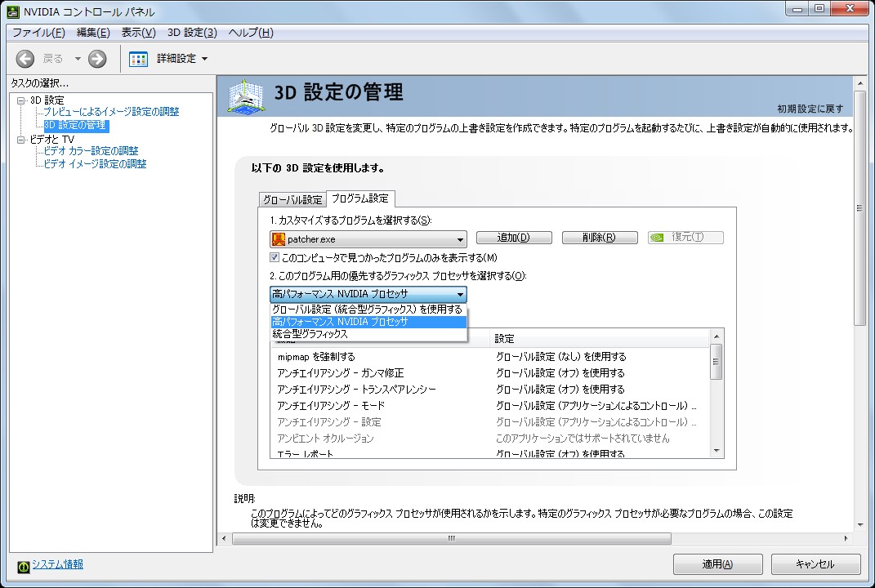This screenshot has width=875, height=588.
Task: Click the システム情報 icon at bottom left
Action: click(24, 567)
